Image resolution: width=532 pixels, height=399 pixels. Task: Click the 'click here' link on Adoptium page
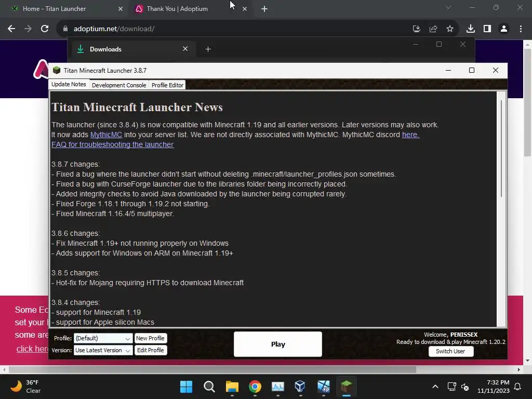tap(33, 349)
